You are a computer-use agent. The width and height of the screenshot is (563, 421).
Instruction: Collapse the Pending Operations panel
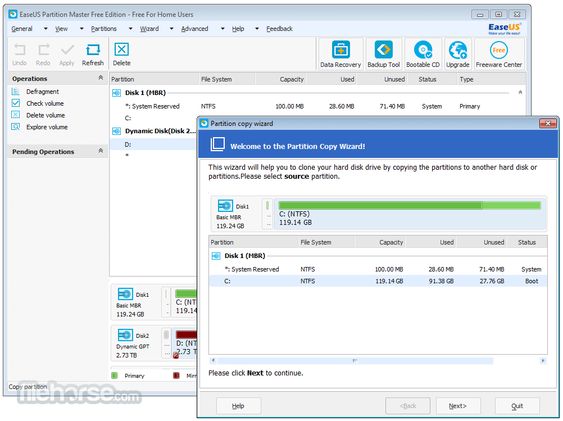(101, 151)
